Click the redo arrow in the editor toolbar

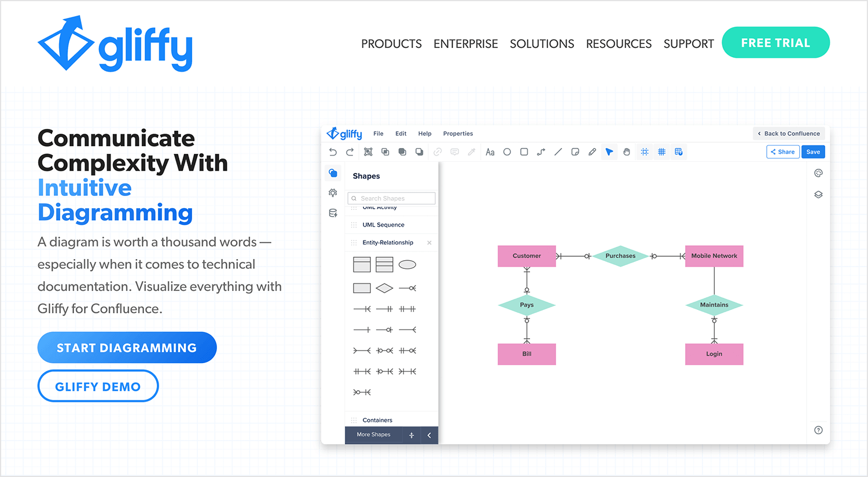(x=350, y=152)
